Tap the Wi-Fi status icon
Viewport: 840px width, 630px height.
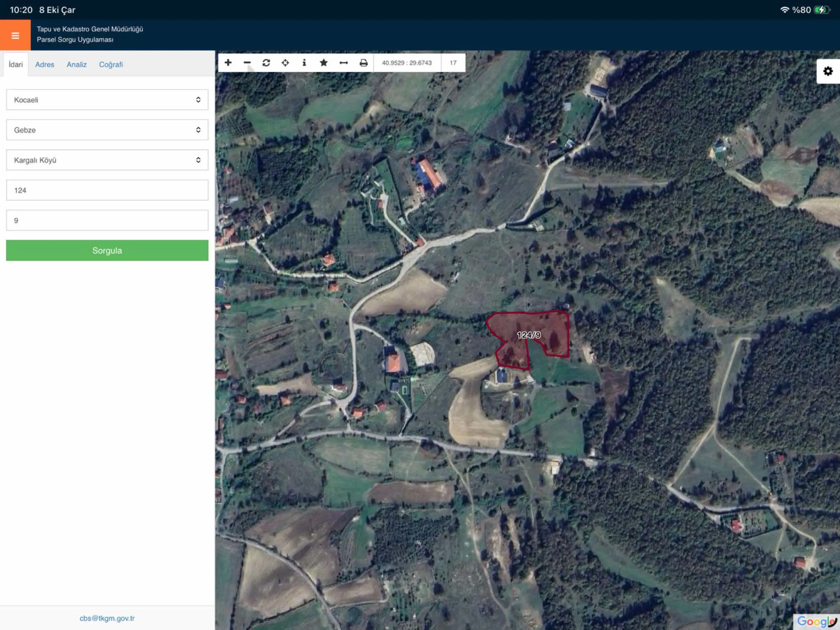pos(784,10)
